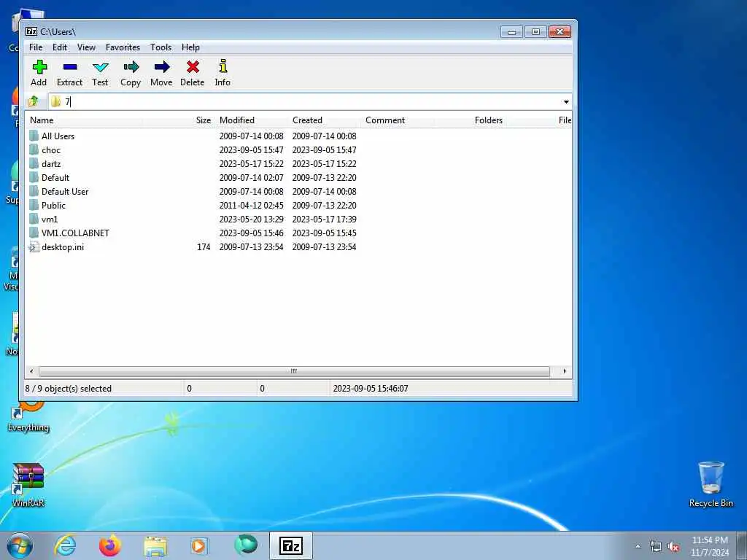747x560 pixels.
Task: Sort by the Folders column header
Action: tap(471, 120)
